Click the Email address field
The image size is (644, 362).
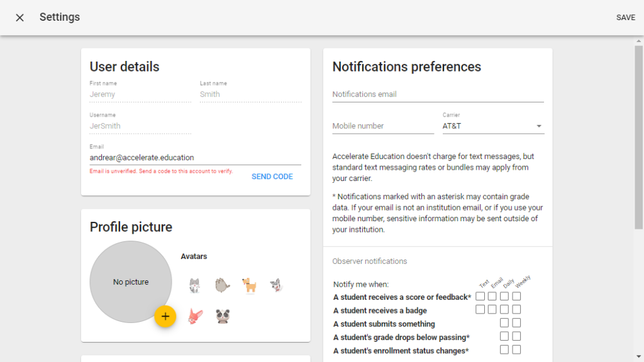(195, 158)
